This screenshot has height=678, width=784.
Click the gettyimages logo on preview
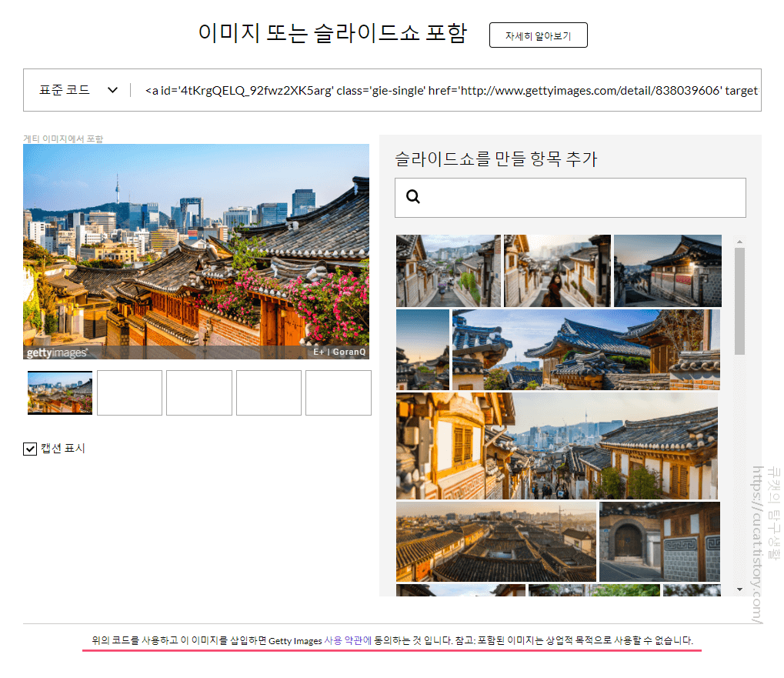pos(57,352)
